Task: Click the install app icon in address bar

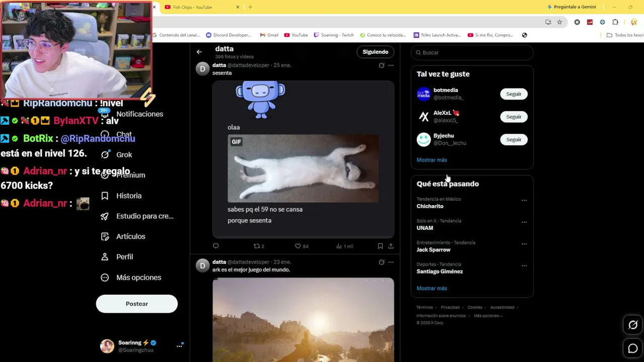Action: (548, 22)
